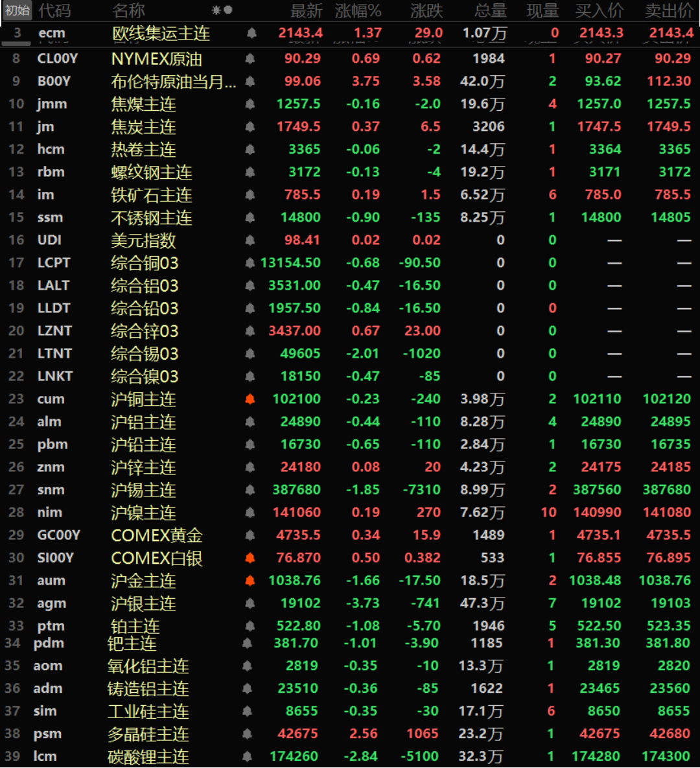
Task: Disable the orange alert bell for 沪金主连
Action: click(x=250, y=581)
